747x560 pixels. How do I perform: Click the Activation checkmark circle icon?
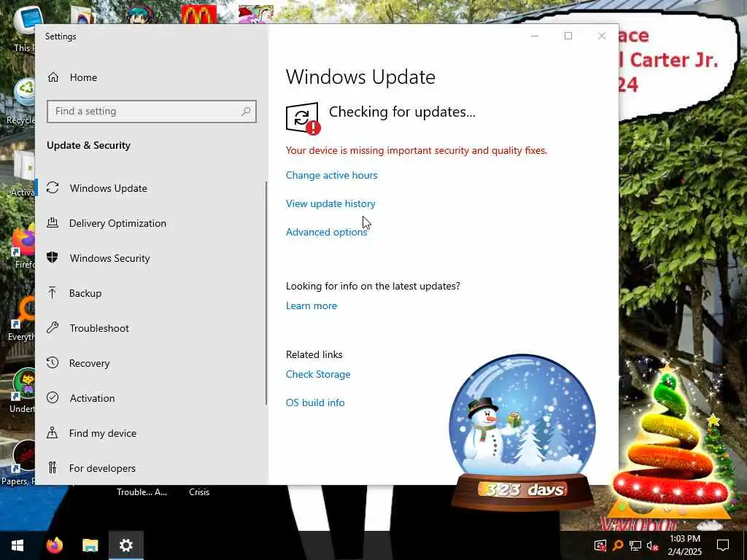pos(53,397)
